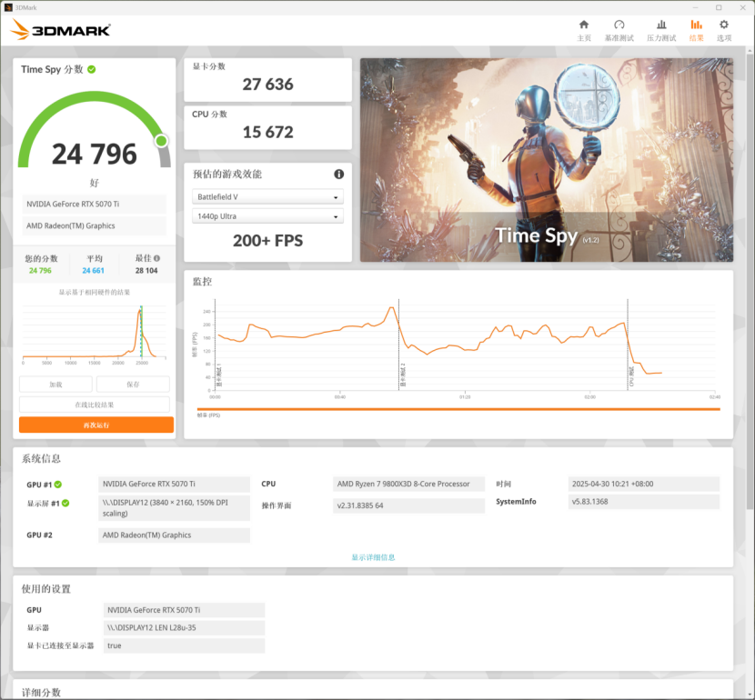Click Compare results online (在线比较结果) button
Screen dimensions: 755x700
click(95, 405)
